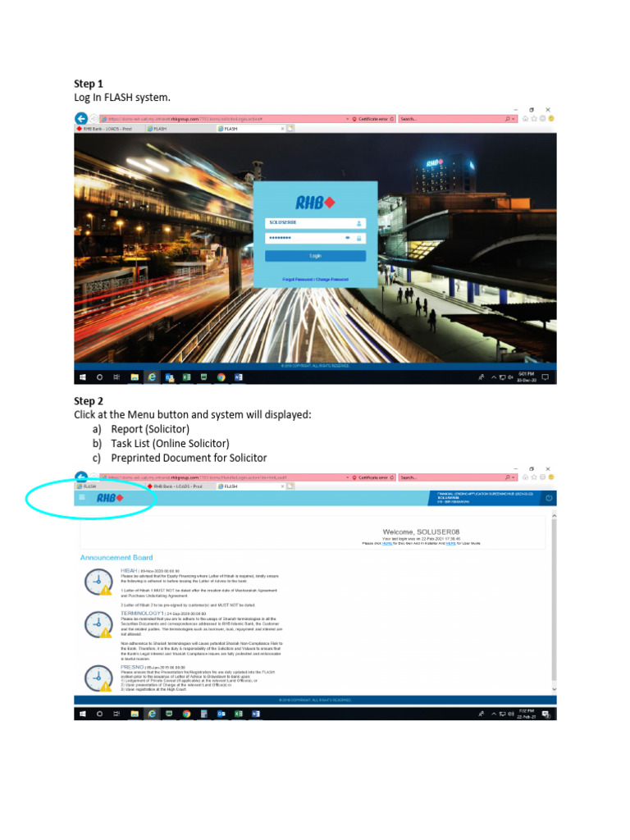
Task: Open the TERMINOLOGY1 announcement title
Action: coord(142,614)
